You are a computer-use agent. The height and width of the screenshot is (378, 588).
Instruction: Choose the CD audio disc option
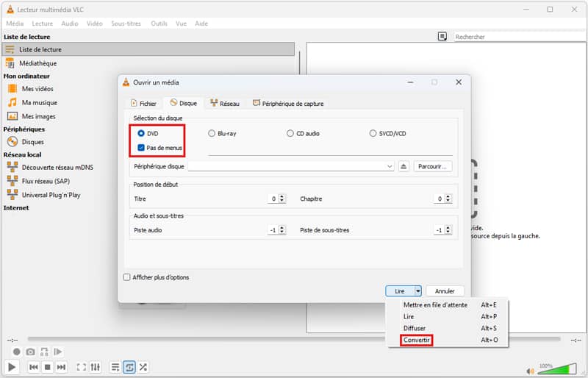pos(290,134)
